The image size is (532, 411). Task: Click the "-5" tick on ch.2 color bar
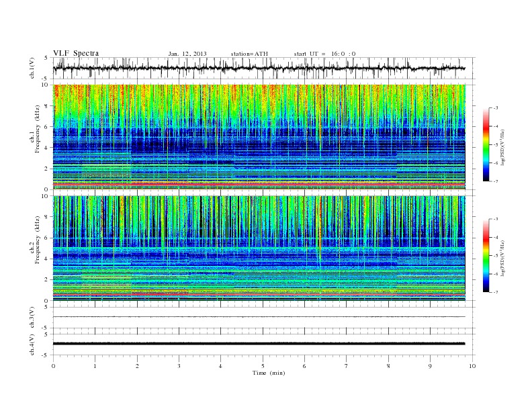(496, 256)
